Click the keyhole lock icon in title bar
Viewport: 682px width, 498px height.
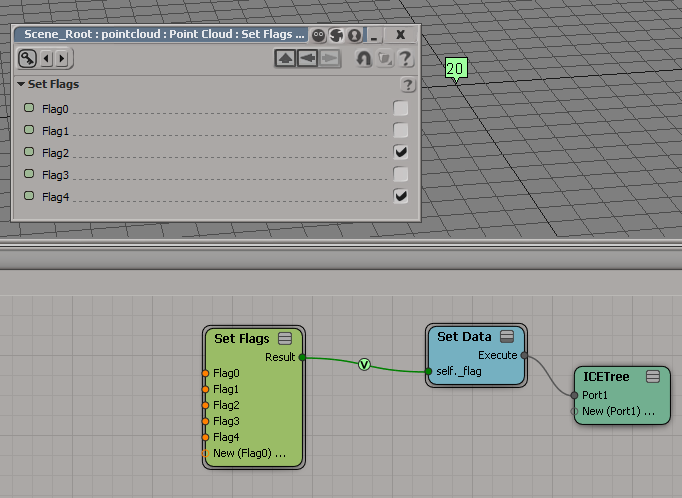[x=353, y=35]
